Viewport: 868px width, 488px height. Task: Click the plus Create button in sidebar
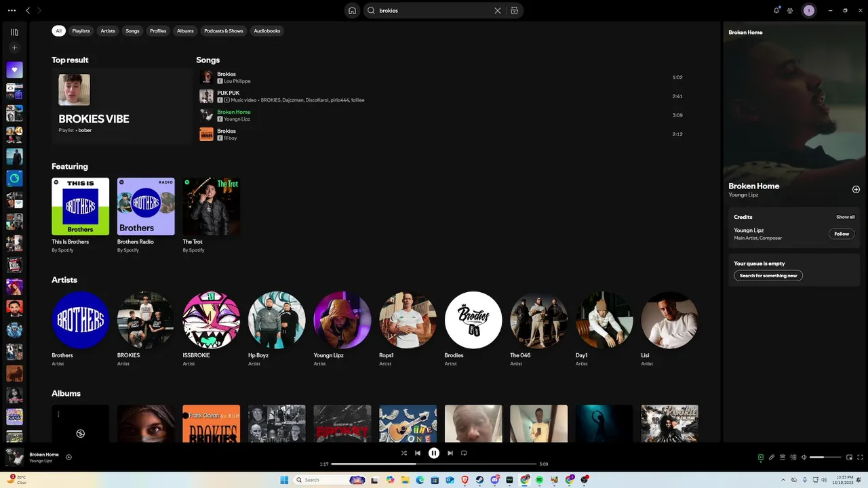14,48
